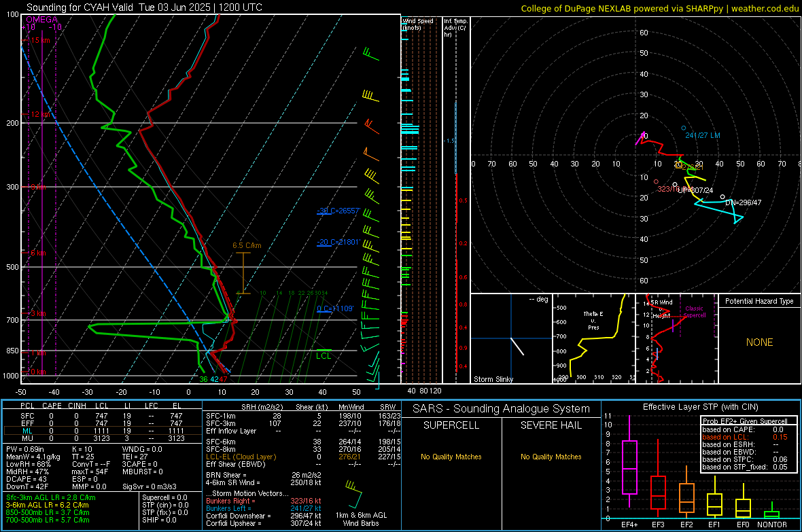Image resolution: width=802 pixels, height=532 pixels.
Task: Click the SEVERE HAIL column header
Action: pyautogui.click(x=551, y=425)
